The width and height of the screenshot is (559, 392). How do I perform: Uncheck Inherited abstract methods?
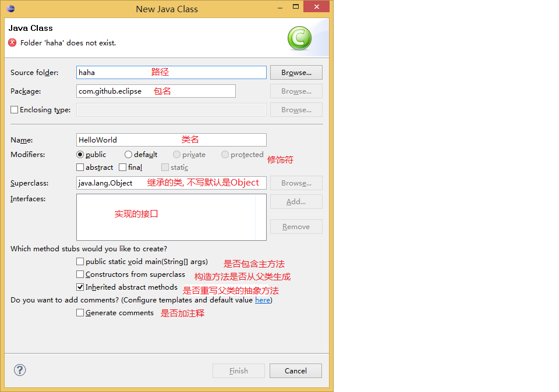pyautogui.click(x=80, y=287)
